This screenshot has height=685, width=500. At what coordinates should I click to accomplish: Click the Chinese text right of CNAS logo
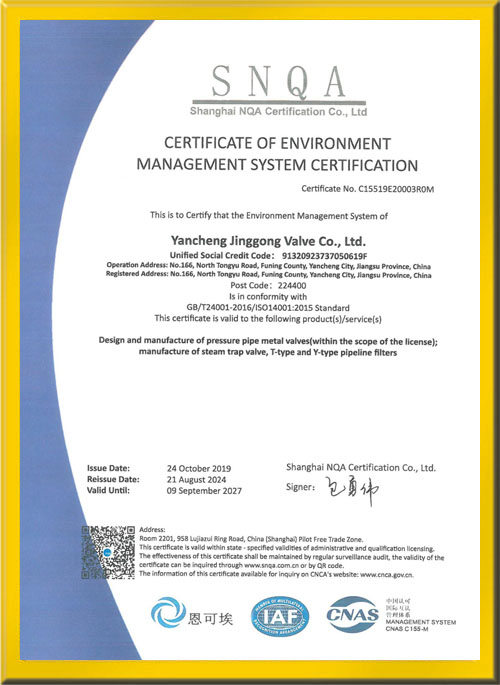pyautogui.click(x=398, y=608)
